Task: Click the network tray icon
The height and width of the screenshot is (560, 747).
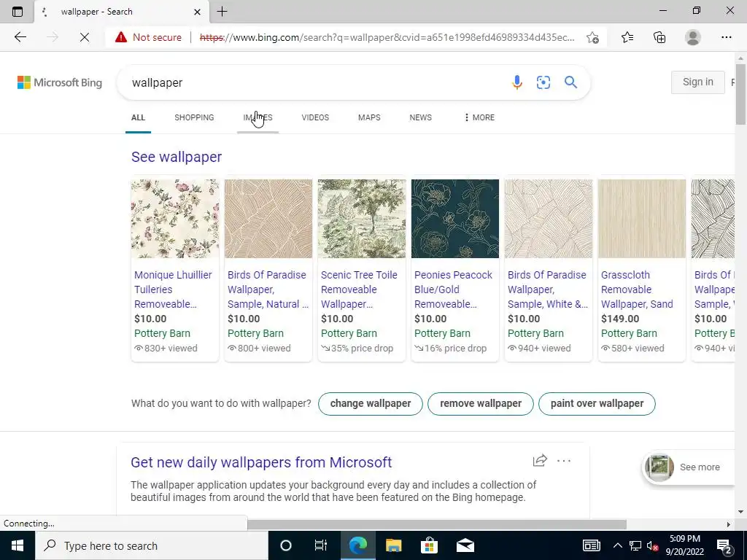Action: click(x=635, y=545)
